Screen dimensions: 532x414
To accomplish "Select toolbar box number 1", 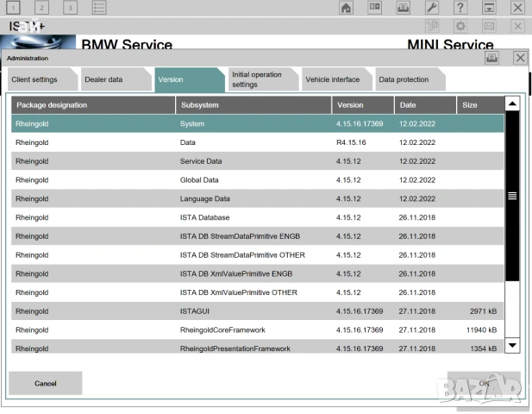I will tap(13, 8).
